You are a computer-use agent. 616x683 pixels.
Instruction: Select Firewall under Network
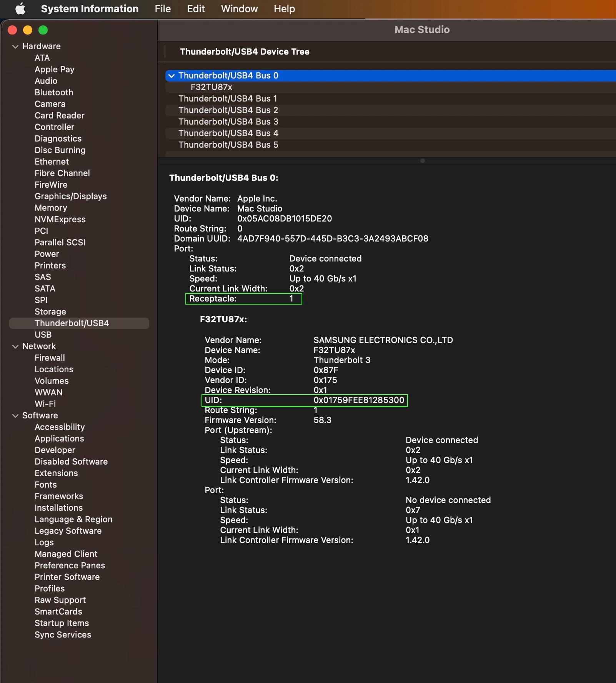[x=50, y=358]
